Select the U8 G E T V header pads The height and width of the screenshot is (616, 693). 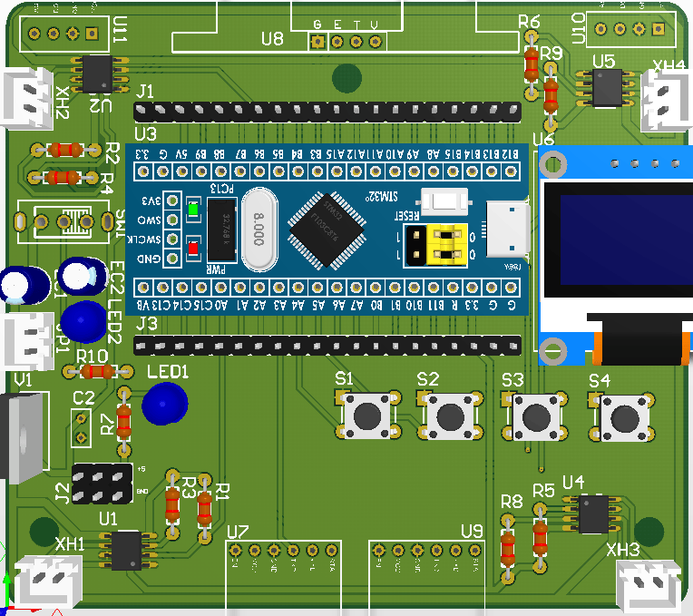346,42
